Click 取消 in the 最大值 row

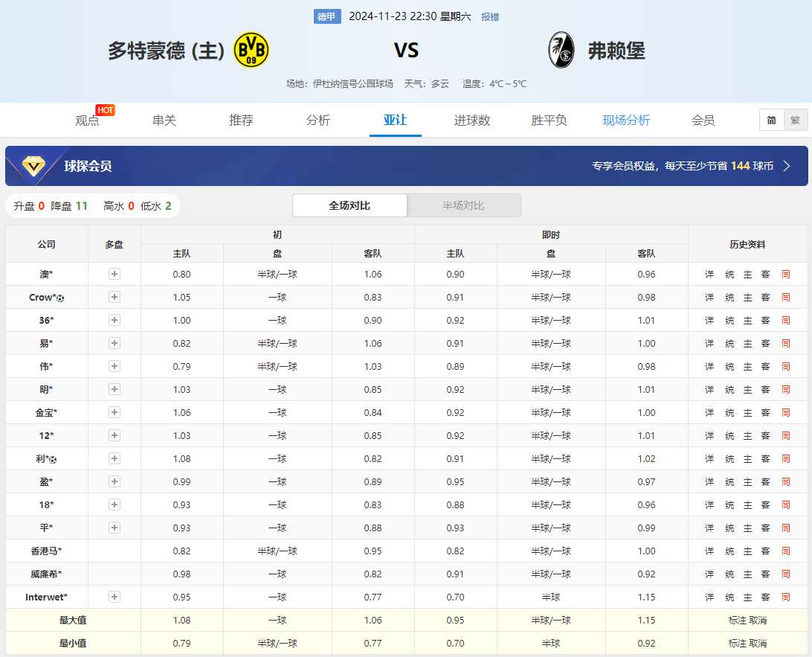(758, 621)
